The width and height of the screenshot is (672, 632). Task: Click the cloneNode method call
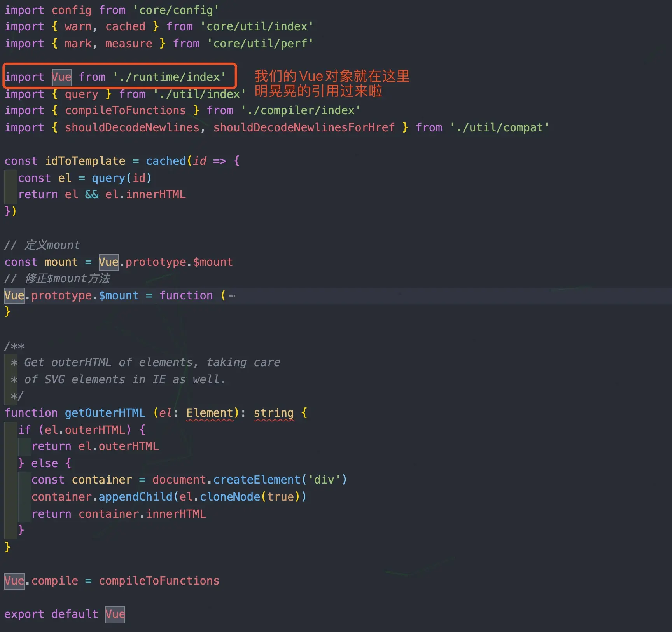point(230,497)
